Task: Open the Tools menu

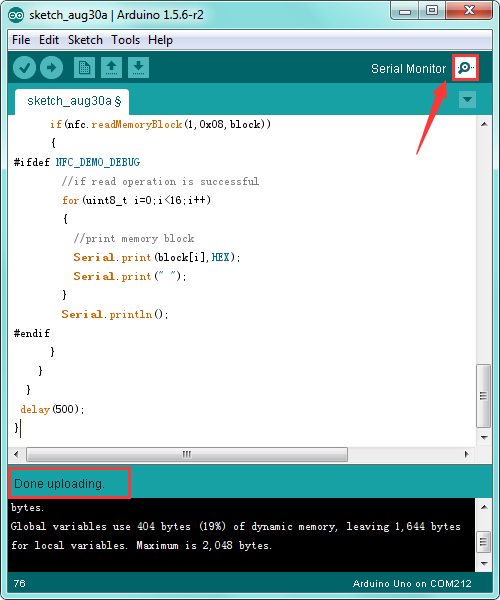Action: (125, 40)
